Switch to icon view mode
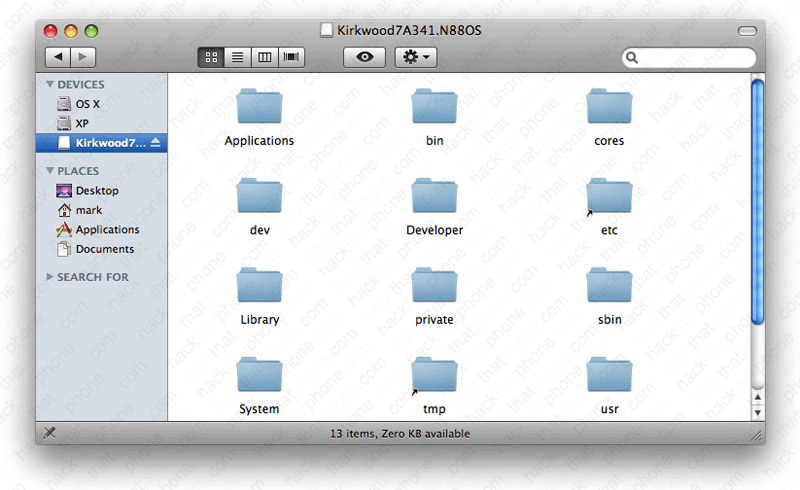The height and width of the screenshot is (490, 800). (211, 58)
